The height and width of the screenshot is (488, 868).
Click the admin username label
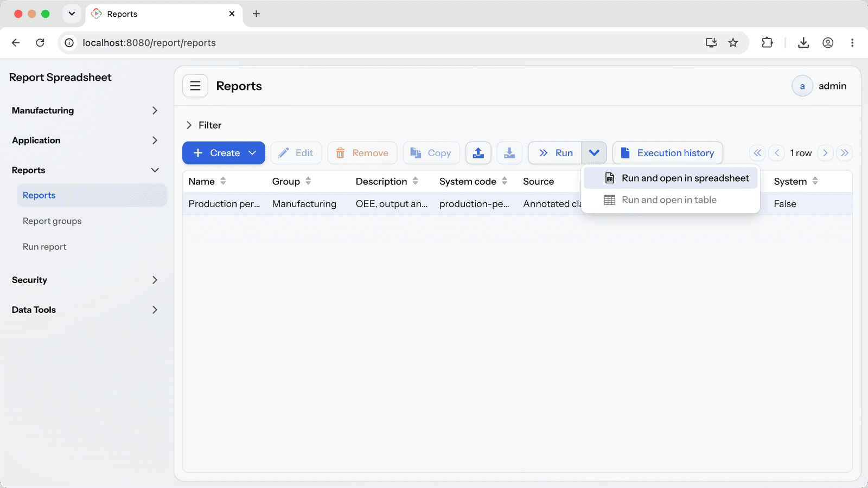click(833, 86)
